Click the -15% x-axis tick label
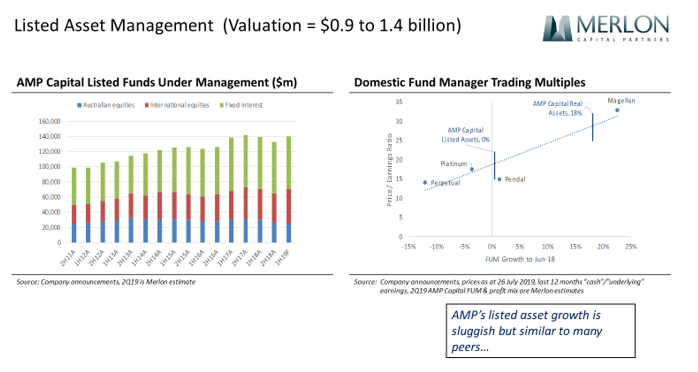 (409, 247)
